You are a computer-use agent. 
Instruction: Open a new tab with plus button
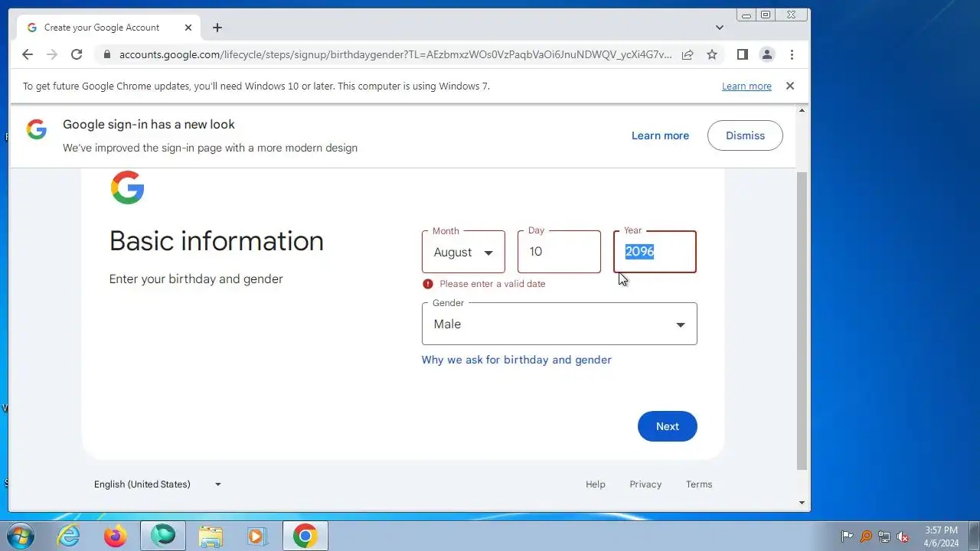[x=217, y=28]
